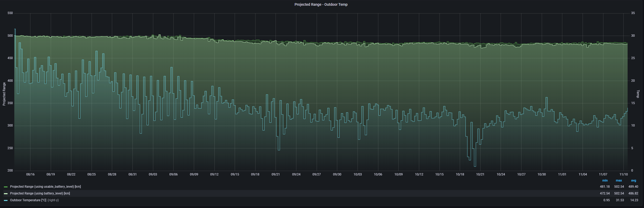Image resolution: width=644 pixels, height=208 pixels.
Task: Click the 10/21 x-axis date label
Action: pyautogui.click(x=480, y=174)
